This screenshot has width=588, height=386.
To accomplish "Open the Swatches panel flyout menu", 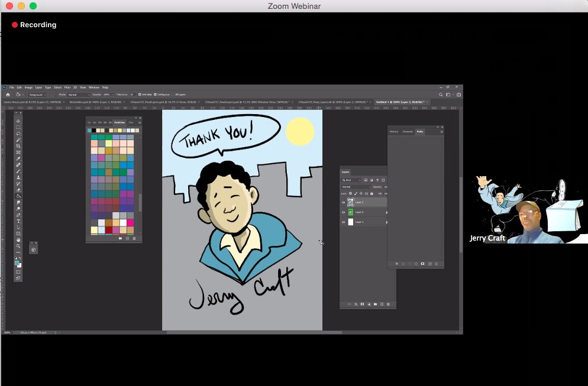I will pyautogui.click(x=140, y=122).
